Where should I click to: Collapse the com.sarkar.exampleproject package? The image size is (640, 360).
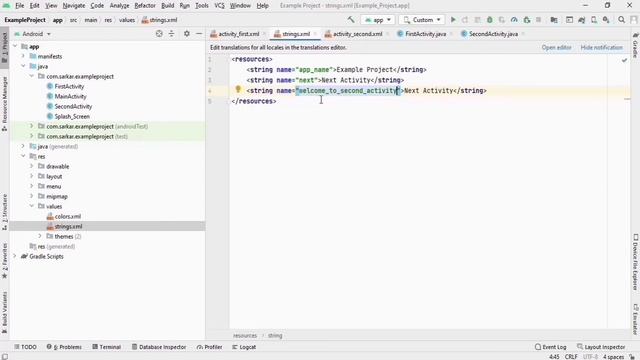(x=31, y=76)
